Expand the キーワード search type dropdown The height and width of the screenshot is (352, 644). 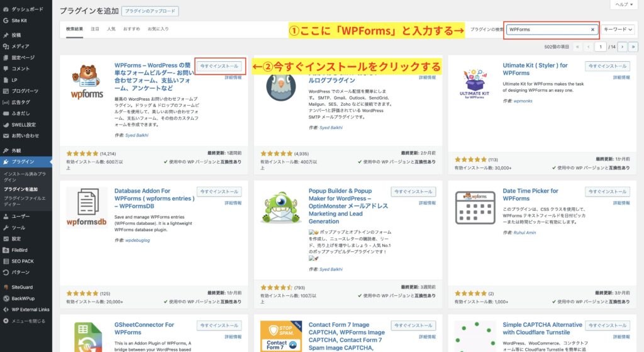pos(618,30)
